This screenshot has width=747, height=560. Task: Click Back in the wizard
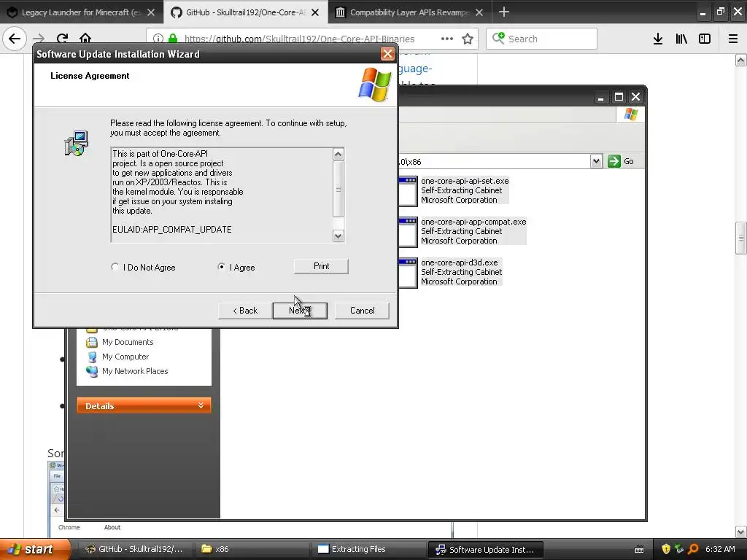point(245,311)
